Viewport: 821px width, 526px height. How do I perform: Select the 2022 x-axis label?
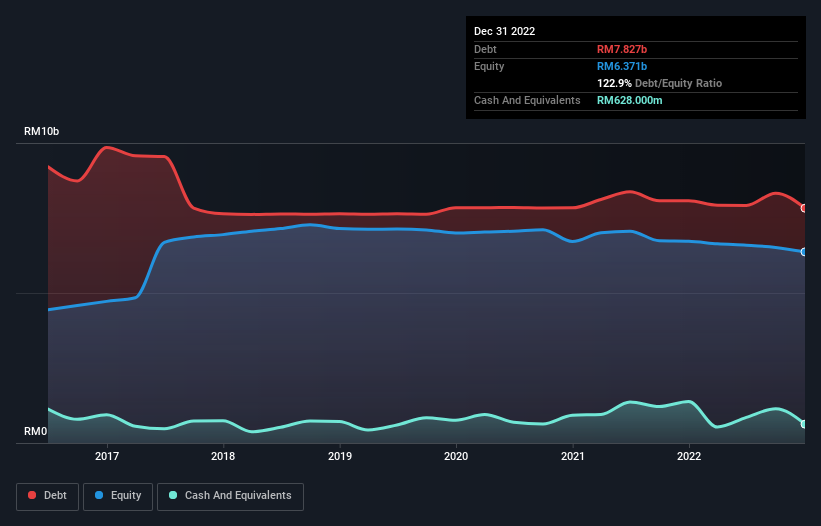pyautogui.click(x=689, y=456)
